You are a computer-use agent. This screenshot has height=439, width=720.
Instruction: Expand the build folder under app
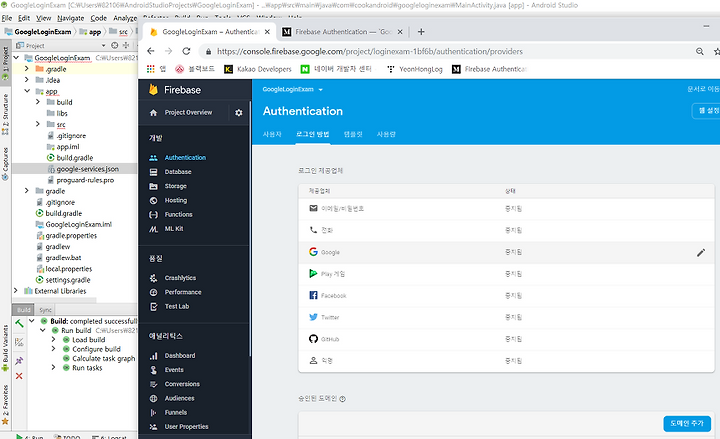point(38,101)
